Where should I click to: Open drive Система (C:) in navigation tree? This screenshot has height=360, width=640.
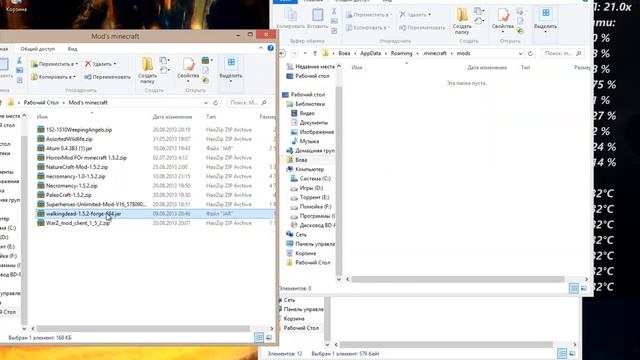(311, 179)
